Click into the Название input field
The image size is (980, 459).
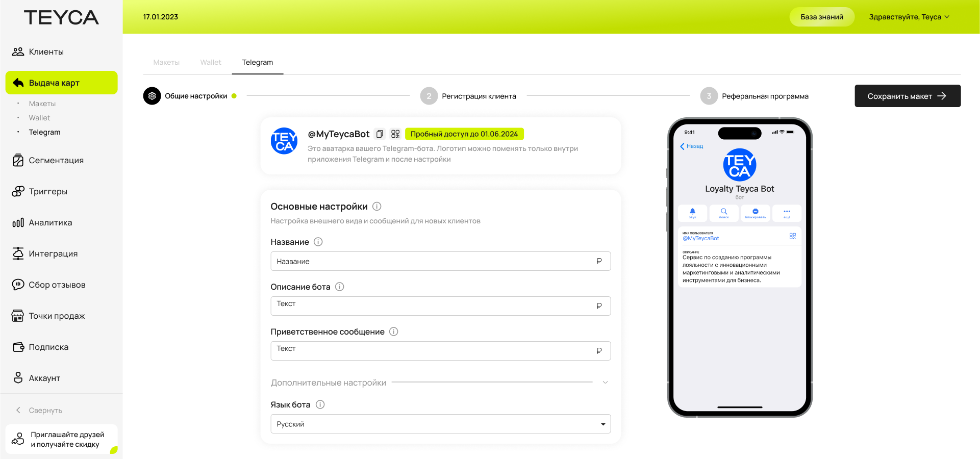pyautogui.click(x=434, y=261)
